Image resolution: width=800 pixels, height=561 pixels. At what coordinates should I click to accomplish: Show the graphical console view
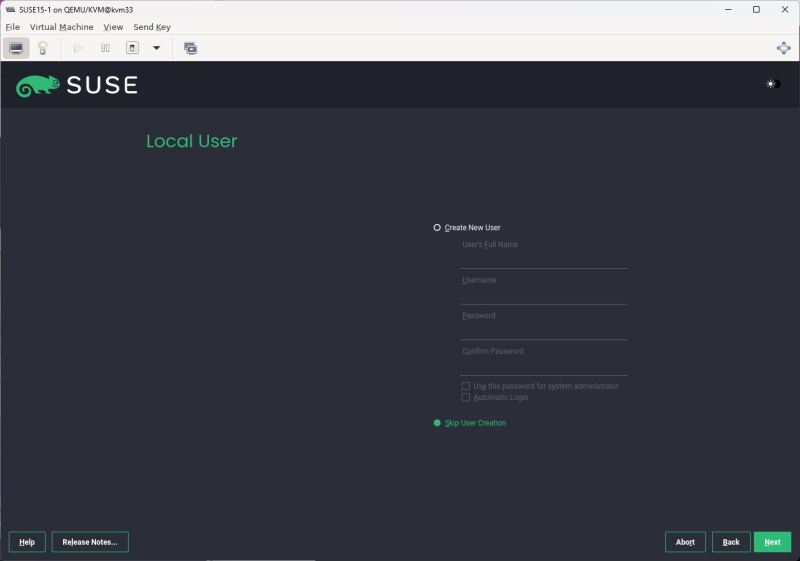point(16,48)
